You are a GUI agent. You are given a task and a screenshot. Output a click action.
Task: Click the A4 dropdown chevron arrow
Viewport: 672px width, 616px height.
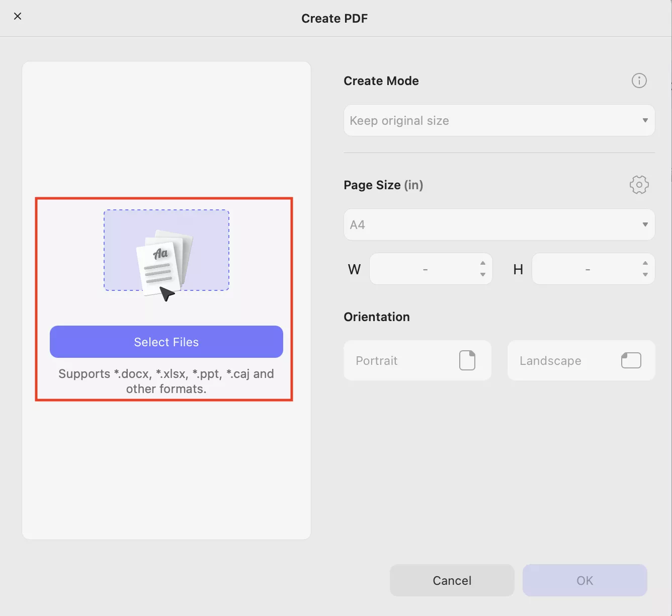tap(645, 224)
